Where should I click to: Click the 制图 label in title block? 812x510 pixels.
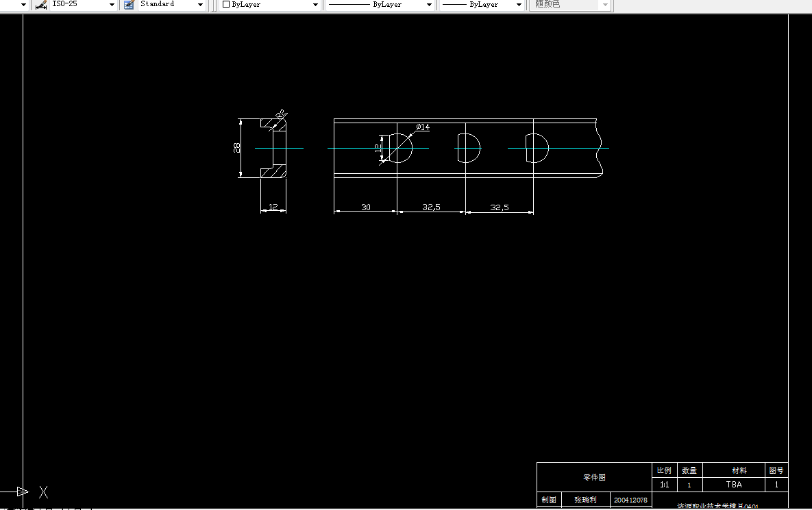pyautogui.click(x=549, y=500)
